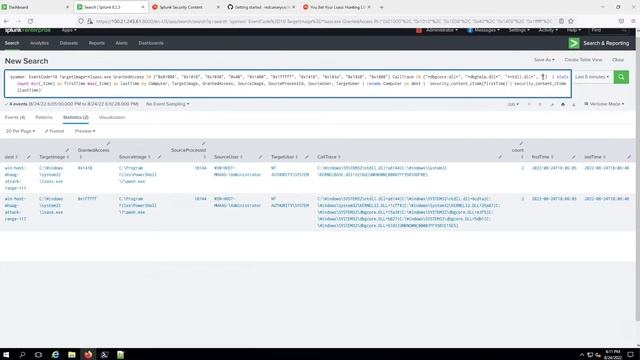Open File Explorer from the taskbar
640x360 pixels.
pos(71,354)
